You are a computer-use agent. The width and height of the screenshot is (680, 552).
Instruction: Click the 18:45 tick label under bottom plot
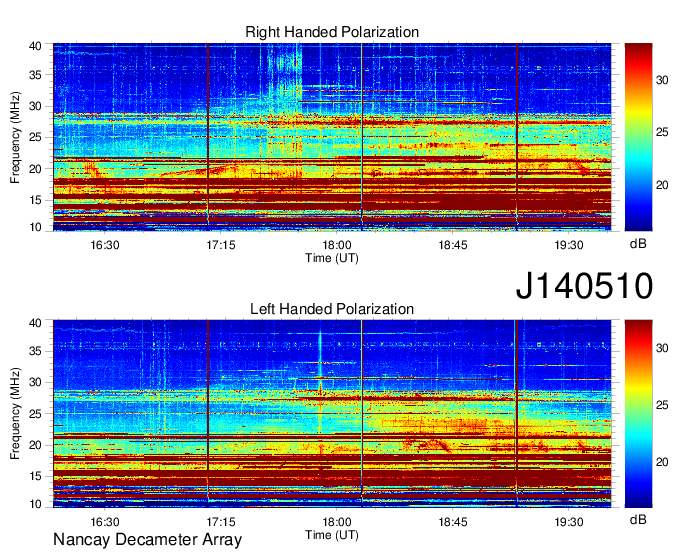pos(453,522)
